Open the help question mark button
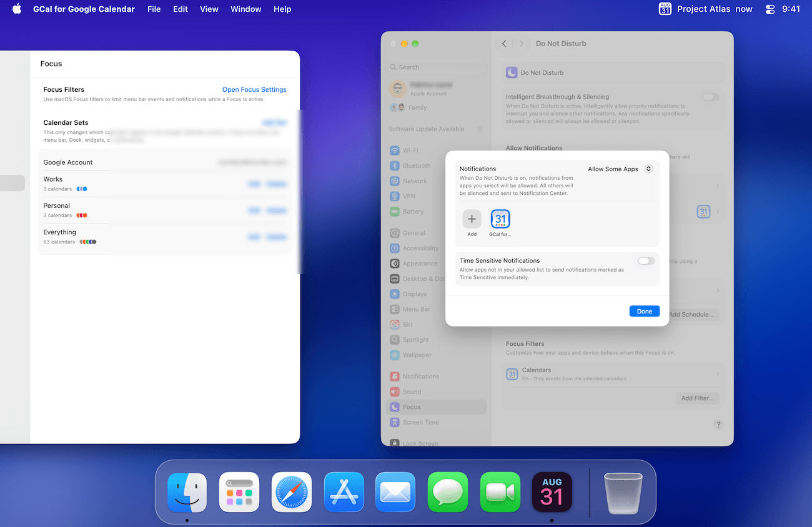Viewport: 812px width, 527px height. [718, 425]
